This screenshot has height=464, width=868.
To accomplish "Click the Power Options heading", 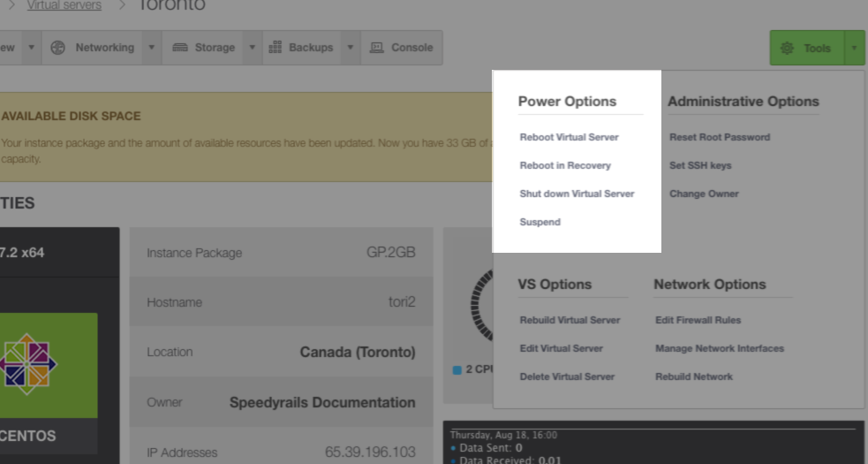I will click(x=567, y=102).
